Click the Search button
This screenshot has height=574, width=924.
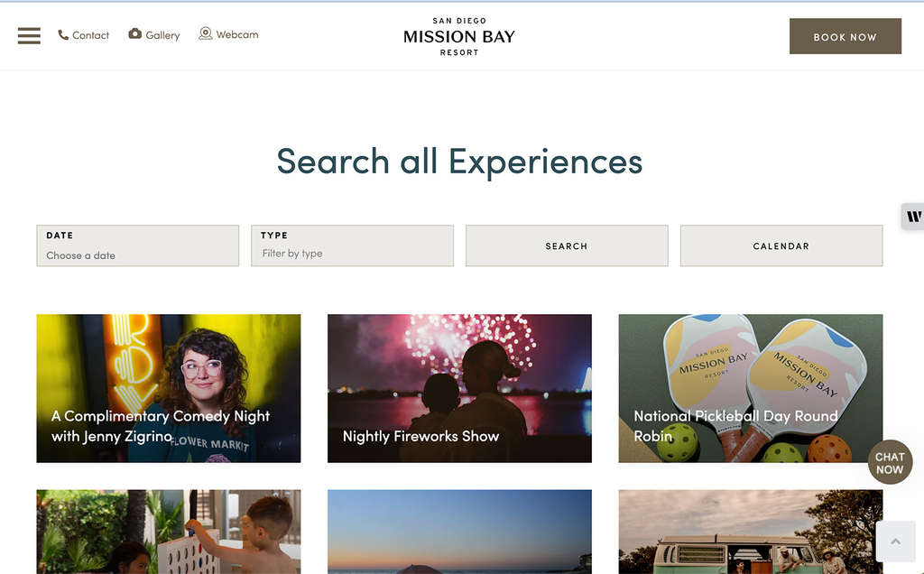pyautogui.click(x=567, y=245)
